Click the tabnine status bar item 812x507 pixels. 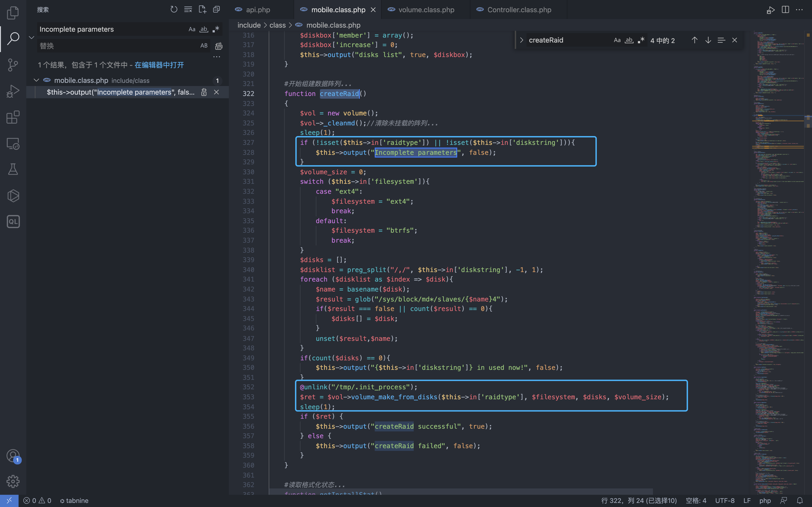[74, 500]
